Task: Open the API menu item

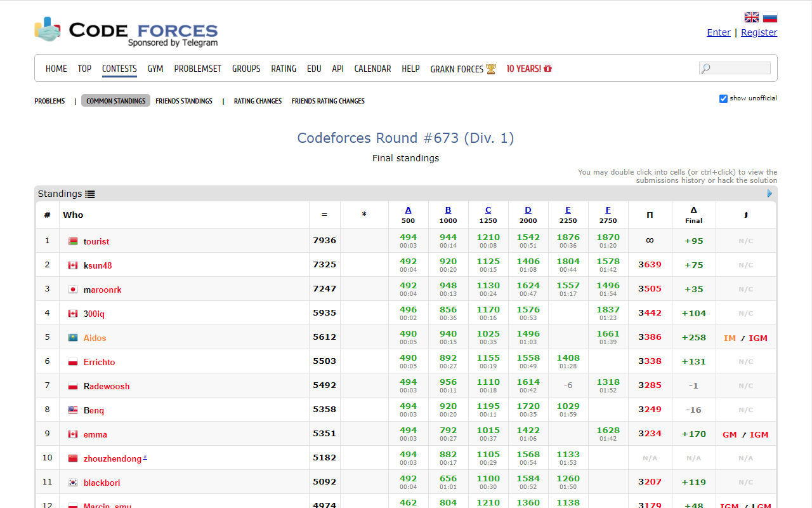Action: tap(337, 69)
